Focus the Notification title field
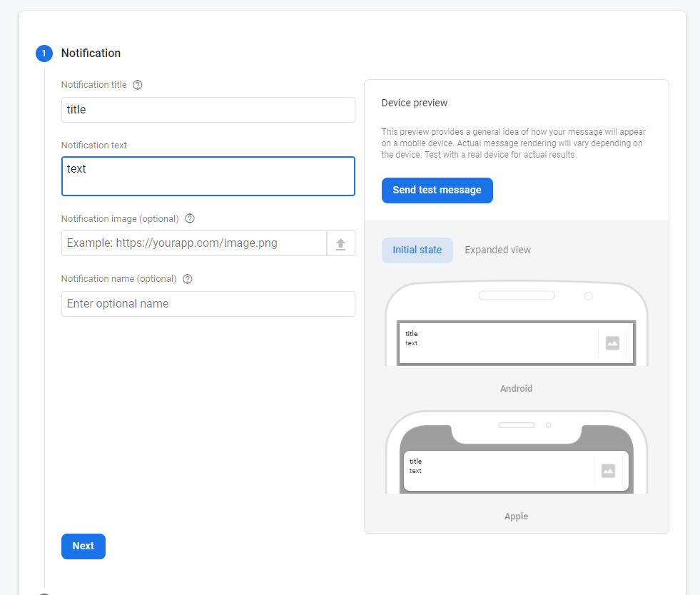Screen dimensions: 700x595 click(x=208, y=110)
